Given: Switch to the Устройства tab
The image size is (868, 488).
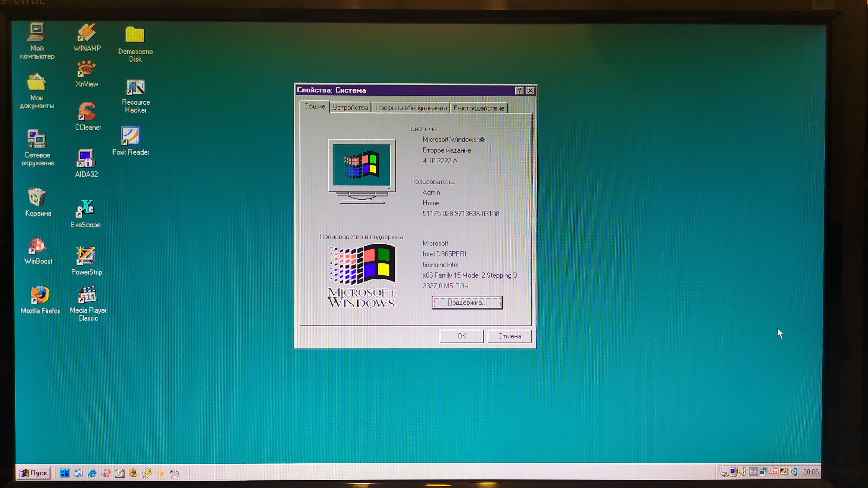Looking at the screenshot, I should tap(350, 108).
